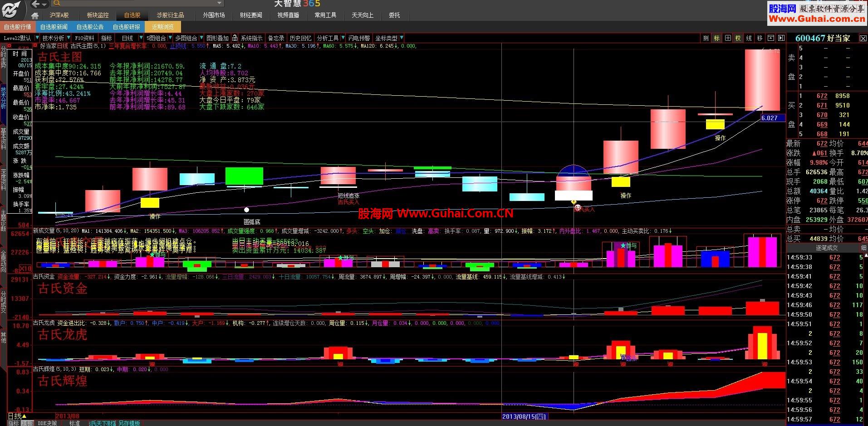Viewport: 868px width, 426px height.
Task: Click the home icon in navigation bar
Action: 35,15
